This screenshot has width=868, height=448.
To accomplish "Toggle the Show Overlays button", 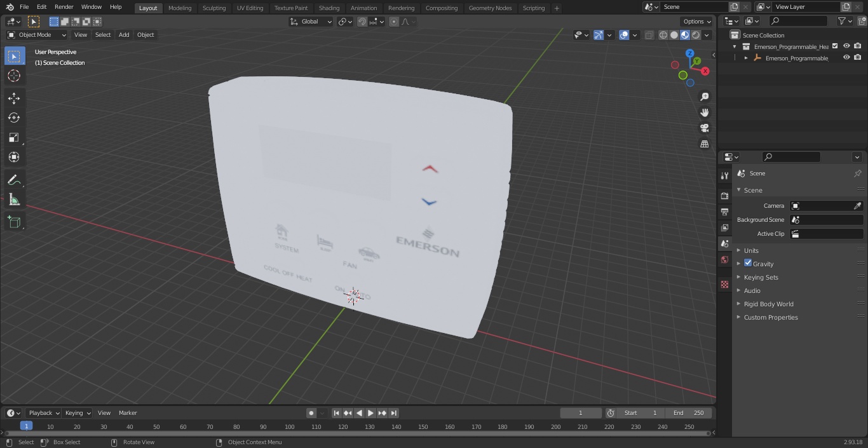I will click(x=624, y=35).
